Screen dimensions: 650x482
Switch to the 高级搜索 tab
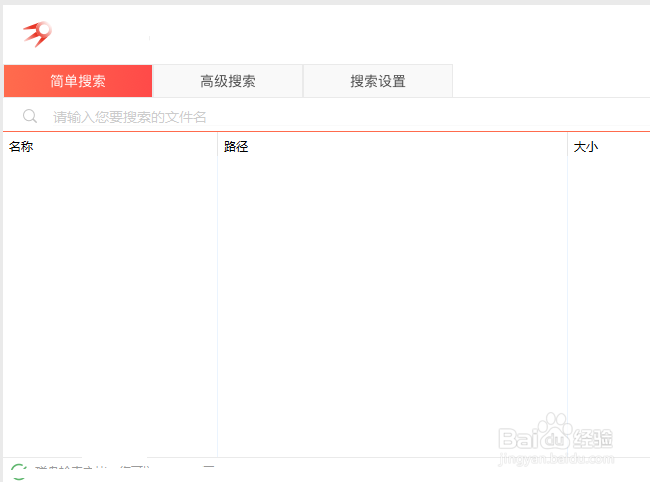[x=228, y=81]
